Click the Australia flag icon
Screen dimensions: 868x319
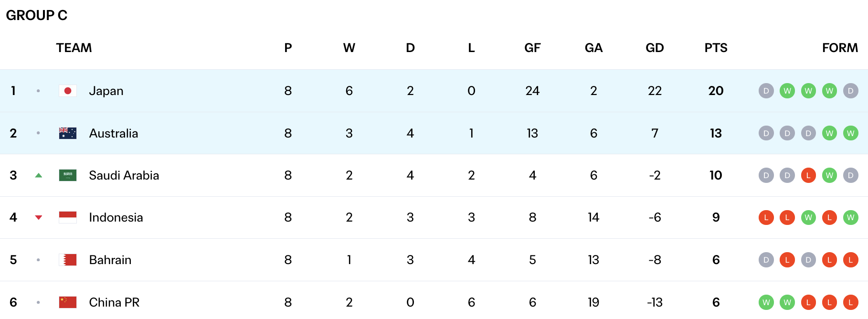click(x=68, y=133)
